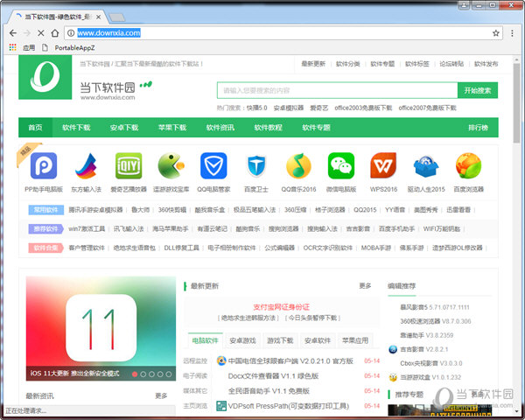Open the 爱奇艺播放器 app icon

coord(129,165)
